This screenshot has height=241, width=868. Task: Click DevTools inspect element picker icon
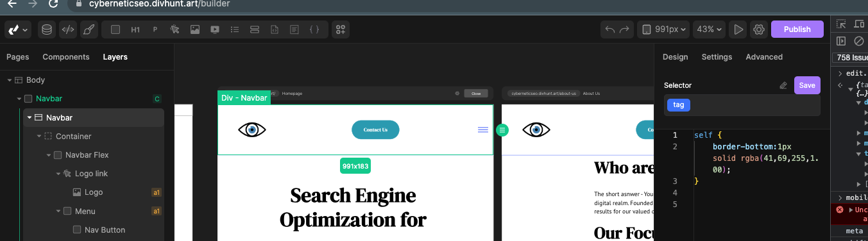pyautogui.click(x=841, y=24)
